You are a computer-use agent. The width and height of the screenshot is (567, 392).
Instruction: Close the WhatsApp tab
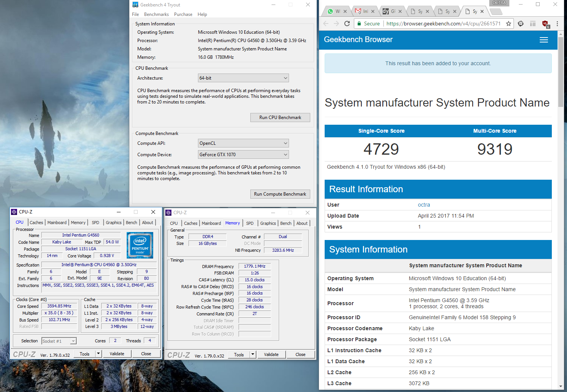pos(345,11)
